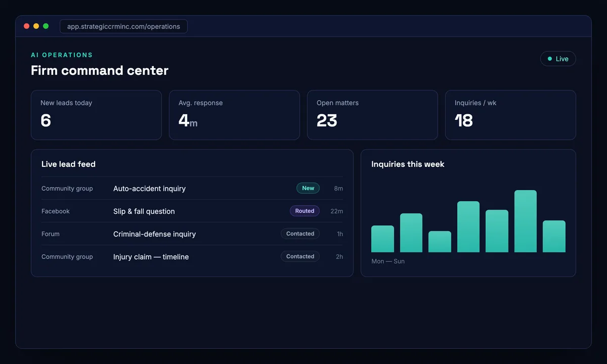Click the 22m timestamp
Viewport: 607px width, 364px height.
336,211
